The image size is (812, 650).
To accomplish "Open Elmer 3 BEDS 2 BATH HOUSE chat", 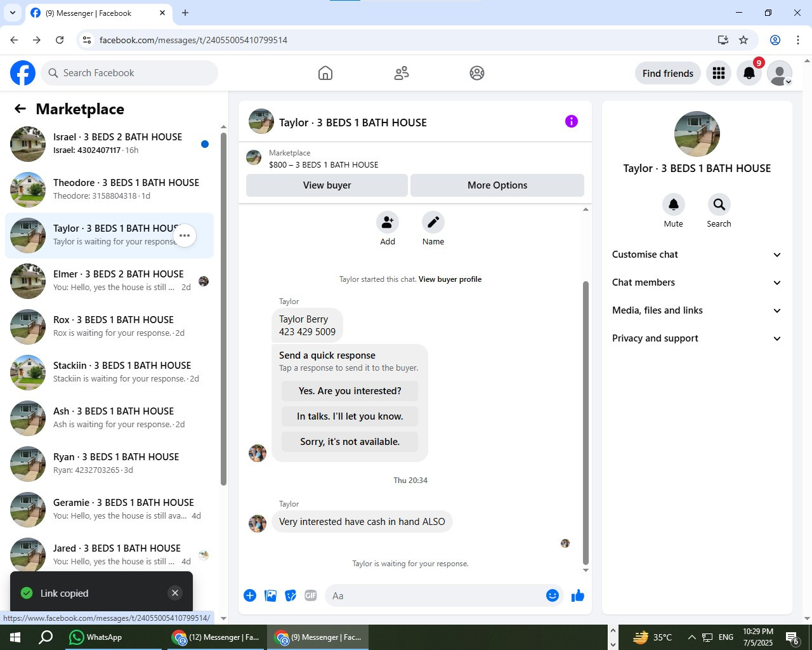I will point(109,281).
